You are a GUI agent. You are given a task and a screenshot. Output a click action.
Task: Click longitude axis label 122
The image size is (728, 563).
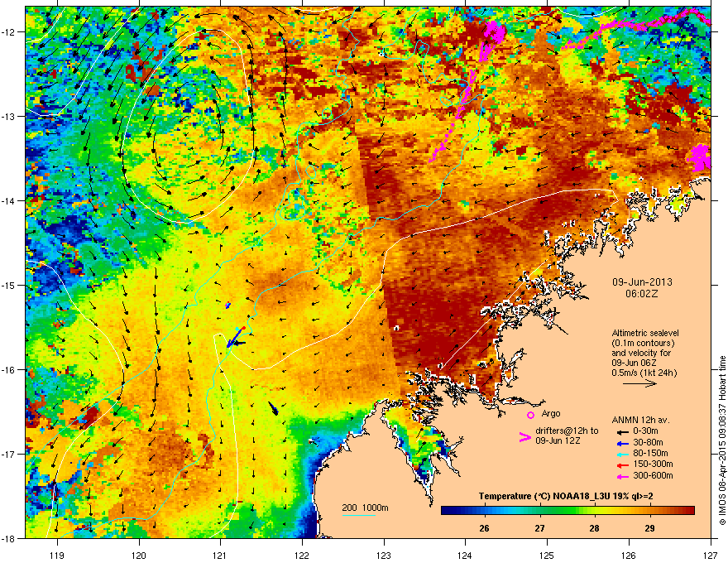click(302, 555)
